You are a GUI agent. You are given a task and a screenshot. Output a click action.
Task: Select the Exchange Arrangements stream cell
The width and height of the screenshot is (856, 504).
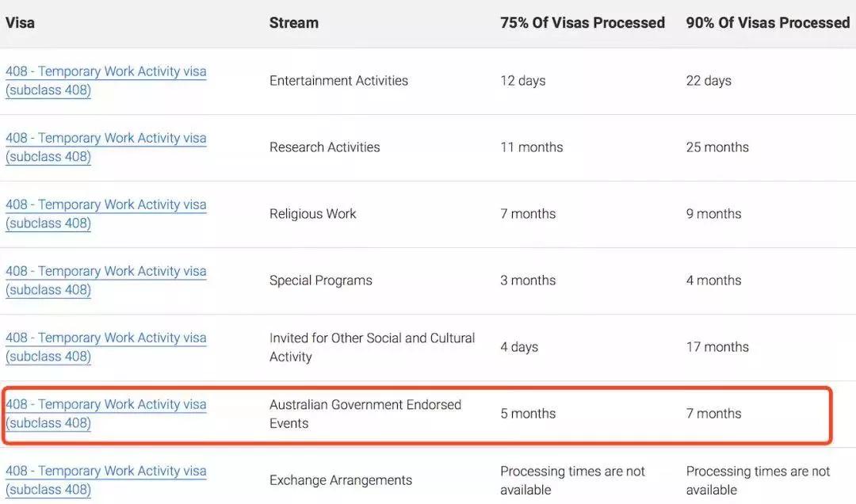point(340,480)
